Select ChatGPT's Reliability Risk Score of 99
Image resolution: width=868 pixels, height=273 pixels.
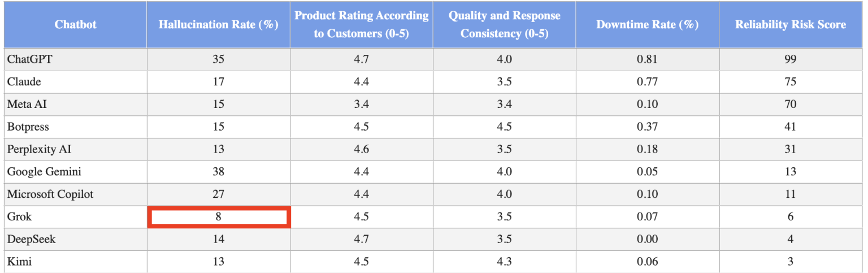pyautogui.click(x=790, y=59)
